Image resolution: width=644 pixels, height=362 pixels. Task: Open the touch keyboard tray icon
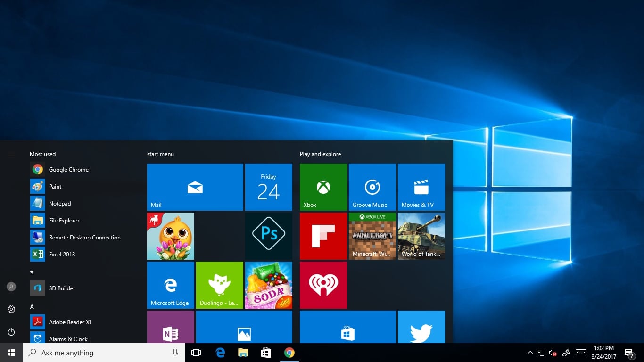point(581,353)
